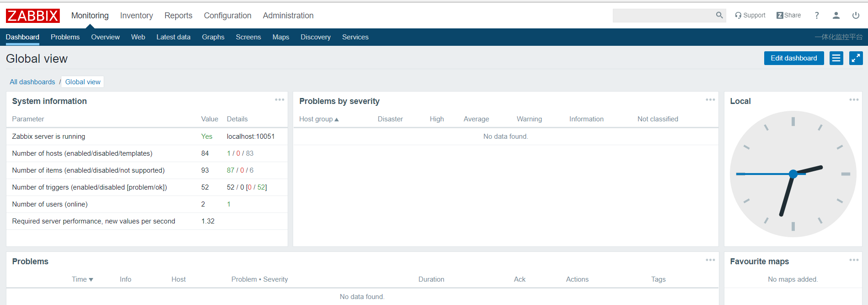Open System information widget options menu

coord(279,100)
